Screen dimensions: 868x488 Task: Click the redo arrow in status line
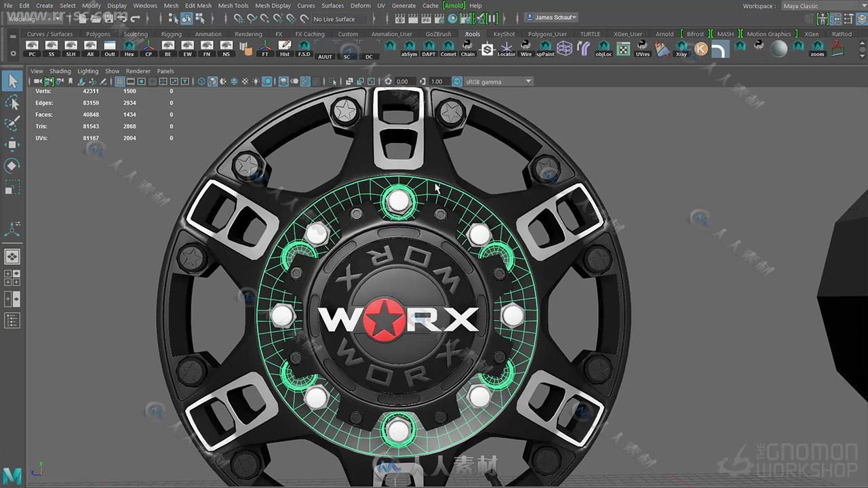tap(135, 19)
